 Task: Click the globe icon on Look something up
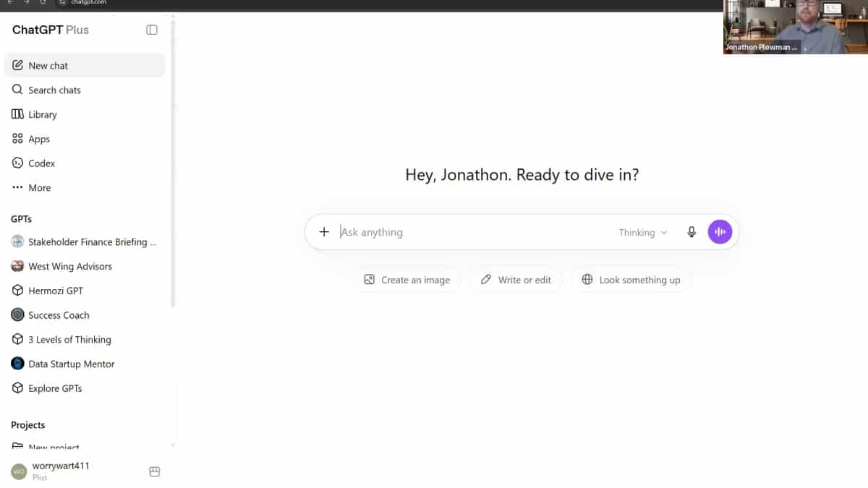click(587, 280)
